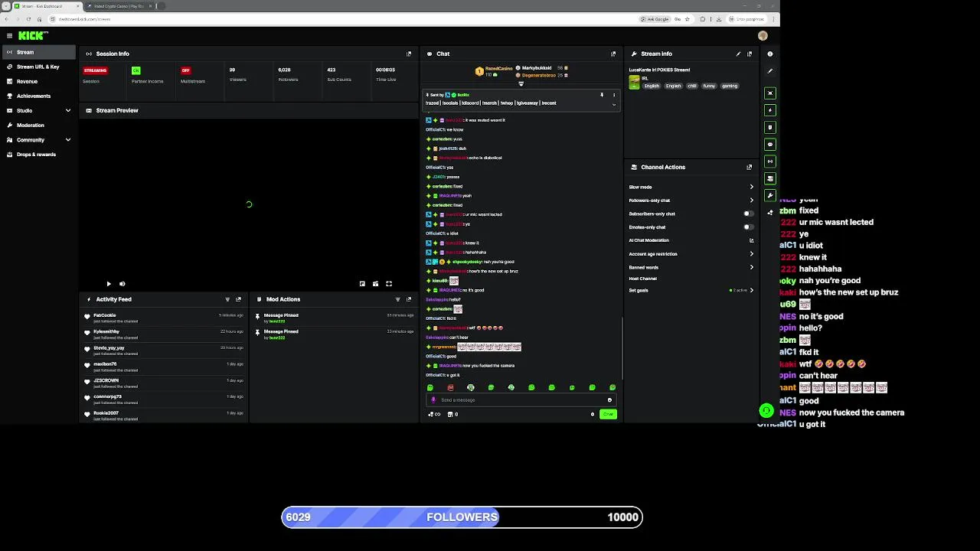Open the Stream page in sidebar
The height and width of the screenshot is (551, 980).
pyautogui.click(x=38, y=52)
